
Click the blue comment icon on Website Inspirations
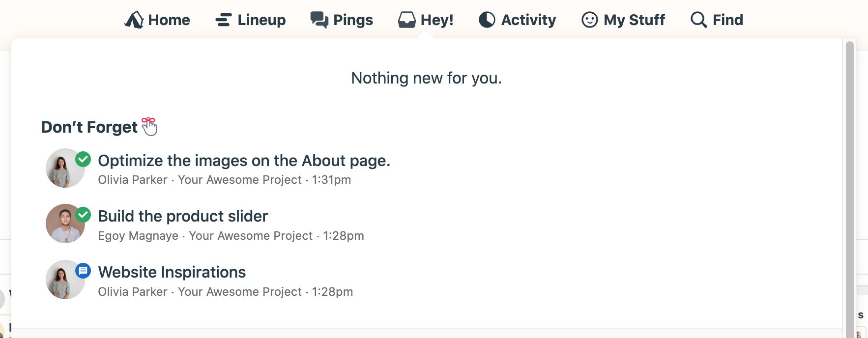83,271
